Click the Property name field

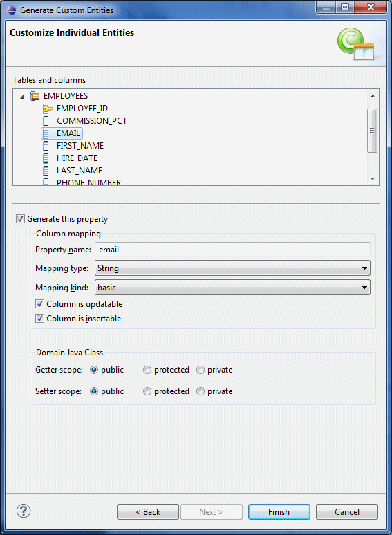point(232,250)
